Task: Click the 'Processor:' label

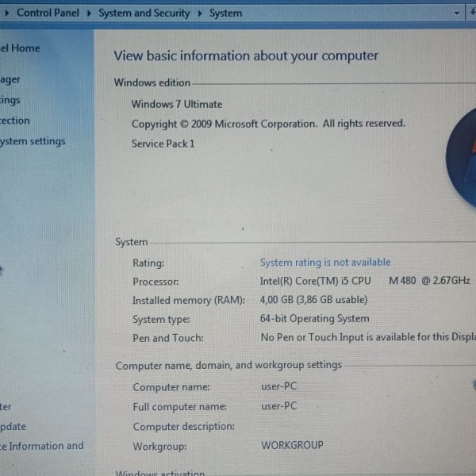Action: 155,282
